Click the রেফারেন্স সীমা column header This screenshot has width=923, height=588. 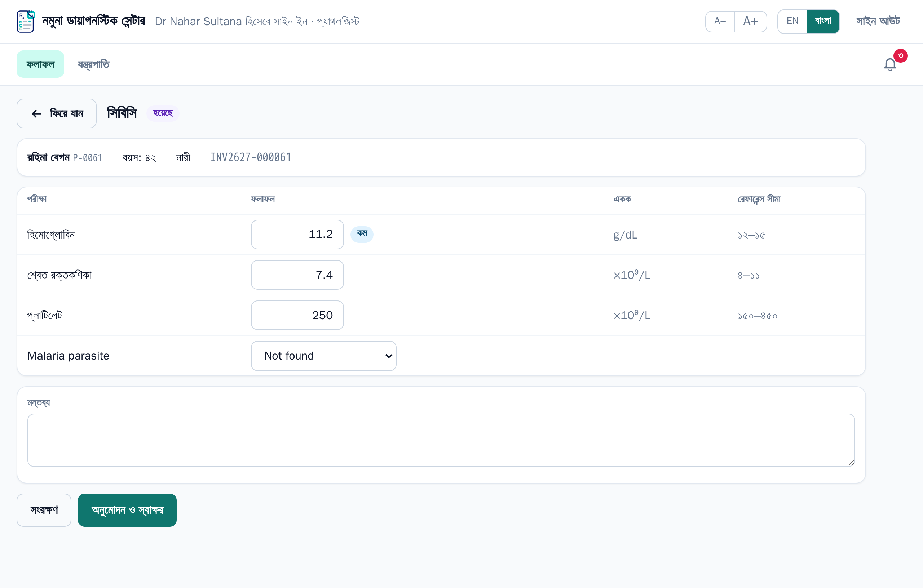[759, 200]
